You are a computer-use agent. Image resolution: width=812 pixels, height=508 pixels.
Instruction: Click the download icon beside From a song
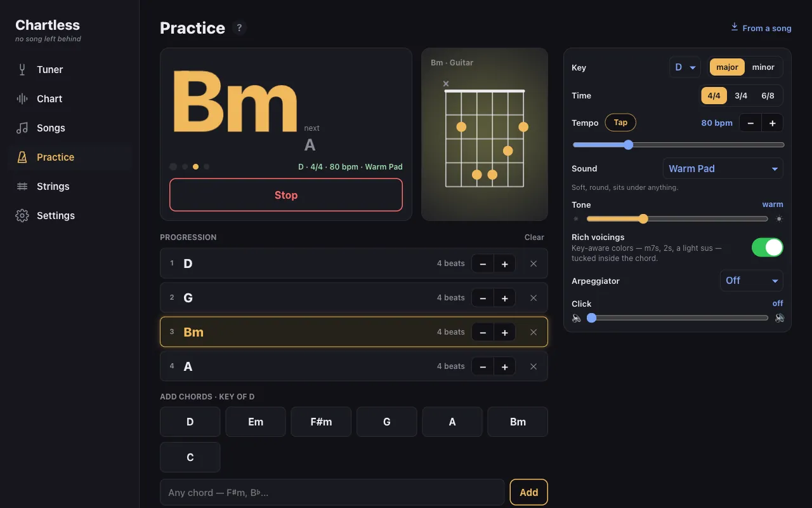coord(735,27)
